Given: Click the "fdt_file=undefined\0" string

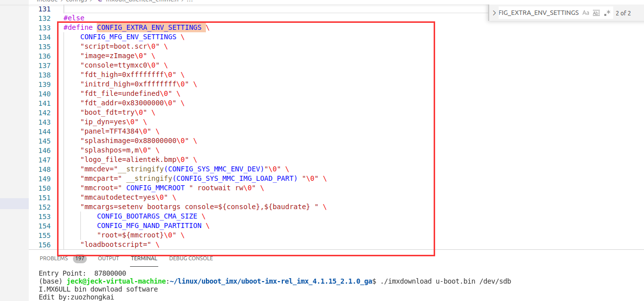Looking at the screenshot, I should point(126,94).
